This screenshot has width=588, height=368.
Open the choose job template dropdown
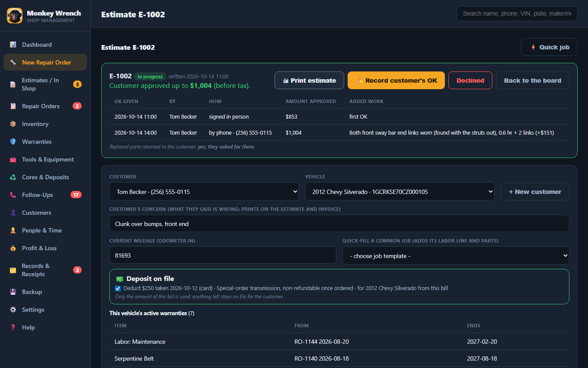pos(456,255)
